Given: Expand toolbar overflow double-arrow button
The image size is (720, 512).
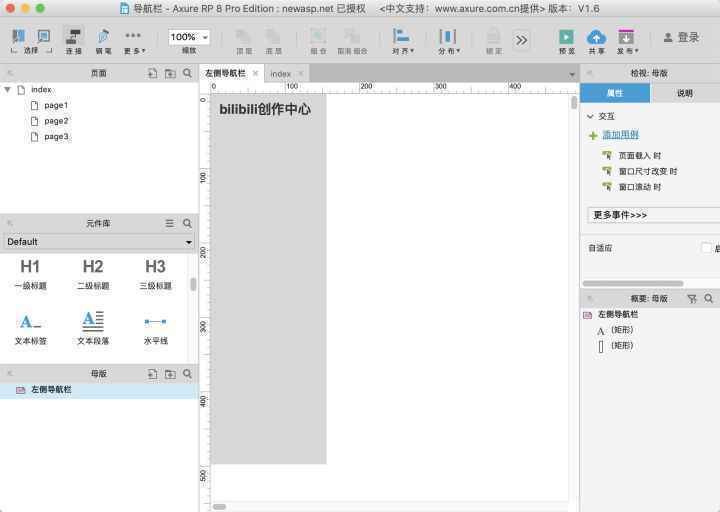Looking at the screenshot, I should coord(521,40).
